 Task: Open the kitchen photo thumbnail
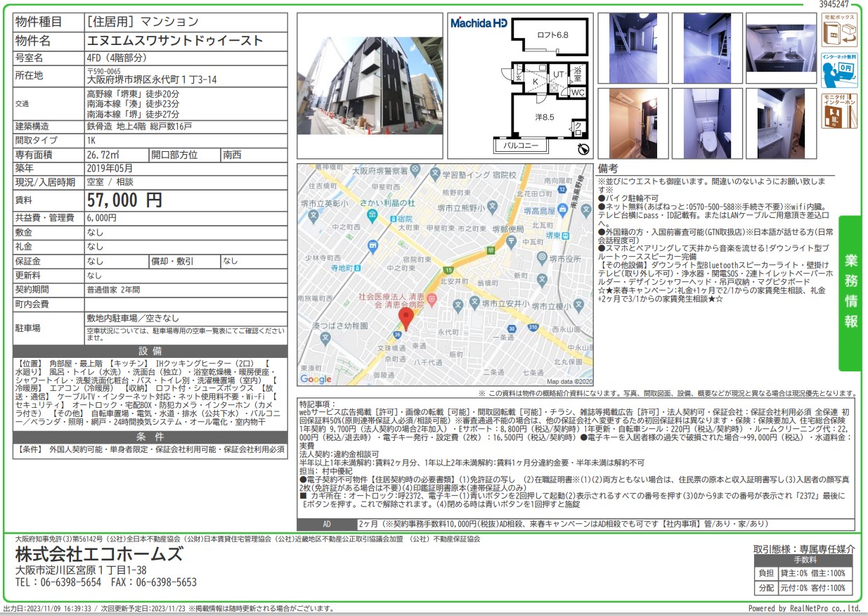782,49
